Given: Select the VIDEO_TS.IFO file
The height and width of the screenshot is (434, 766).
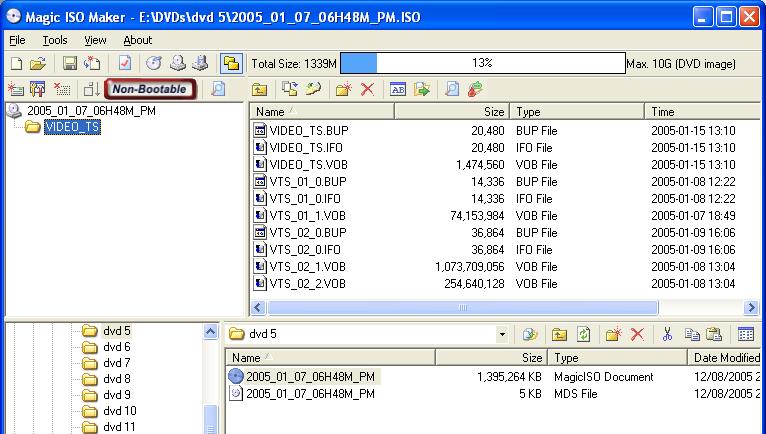Looking at the screenshot, I should point(306,148).
